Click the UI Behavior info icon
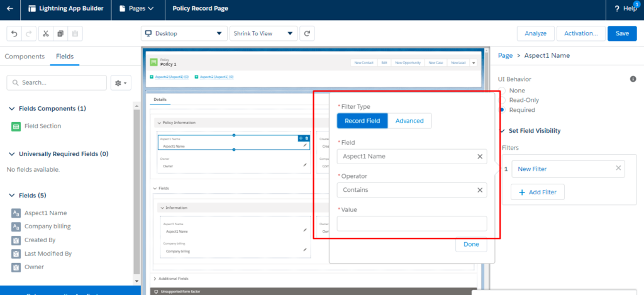The image size is (644, 295). click(633, 79)
